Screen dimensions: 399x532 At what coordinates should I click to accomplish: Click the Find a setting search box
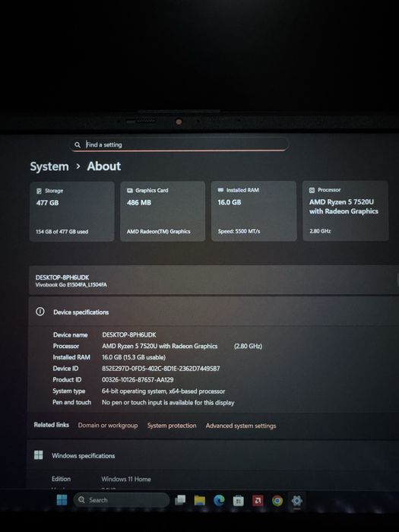coord(179,144)
